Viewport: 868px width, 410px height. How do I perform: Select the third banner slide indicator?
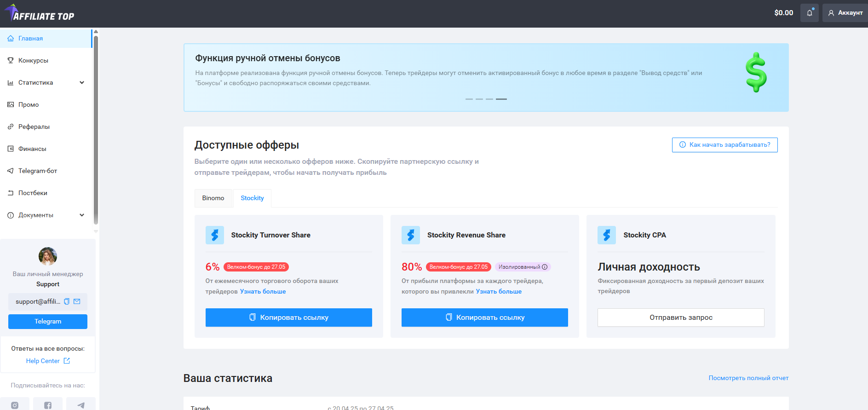[x=489, y=99]
